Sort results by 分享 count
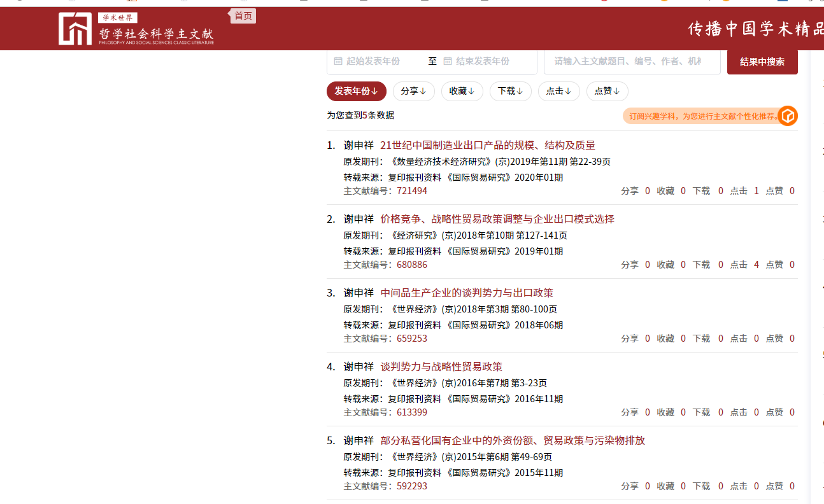This screenshot has width=824, height=504. [x=413, y=91]
